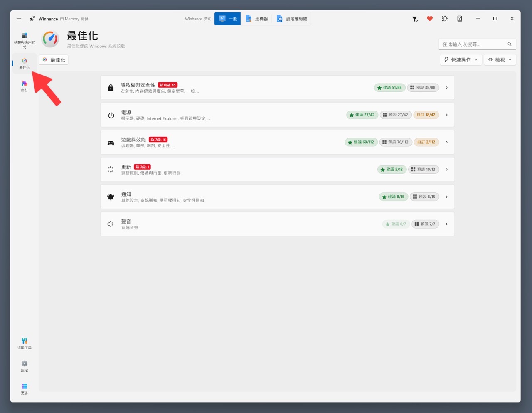Expand the 遊戲與效能 row chevron
The width and height of the screenshot is (532, 413).
pyautogui.click(x=446, y=142)
